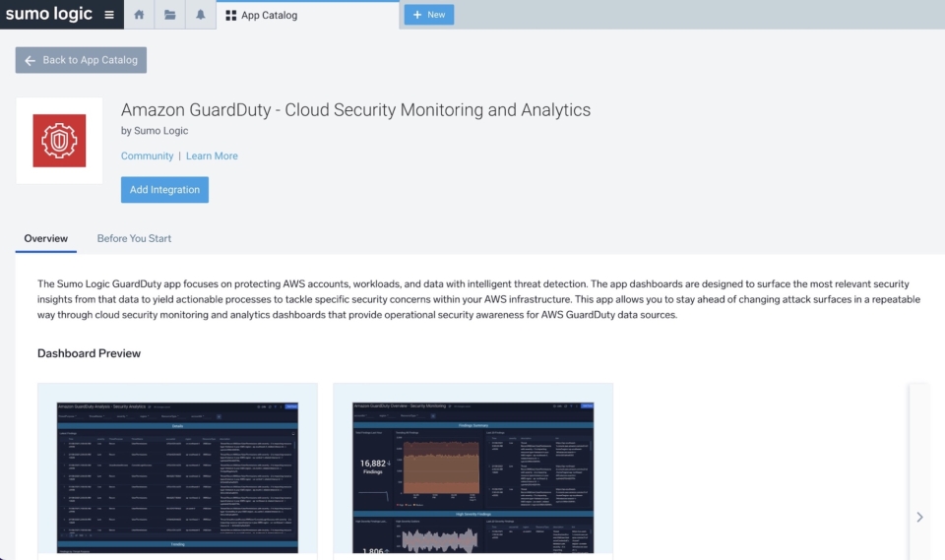Open the Library folder icon
The height and width of the screenshot is (560, 945).
(170, 15)
